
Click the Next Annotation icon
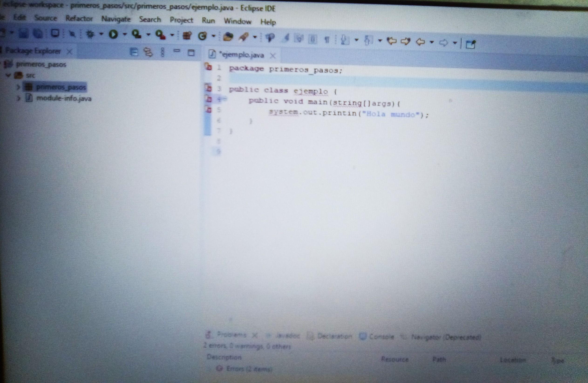tap(345, 40)
